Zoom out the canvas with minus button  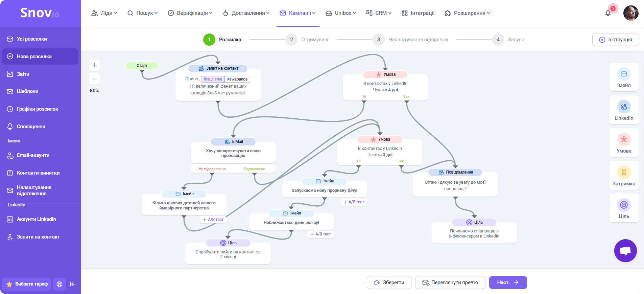tap(95, 79)
